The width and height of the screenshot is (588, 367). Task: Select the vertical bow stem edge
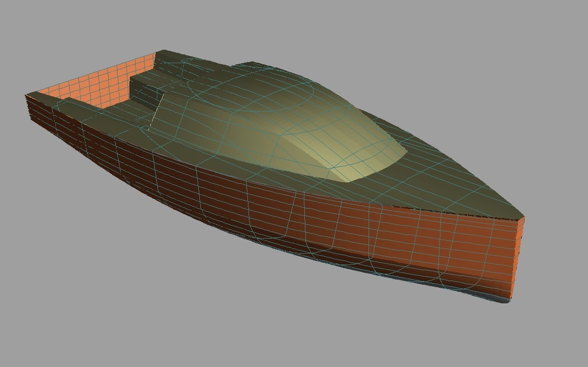pyautogui.click(x=519, y=259)
